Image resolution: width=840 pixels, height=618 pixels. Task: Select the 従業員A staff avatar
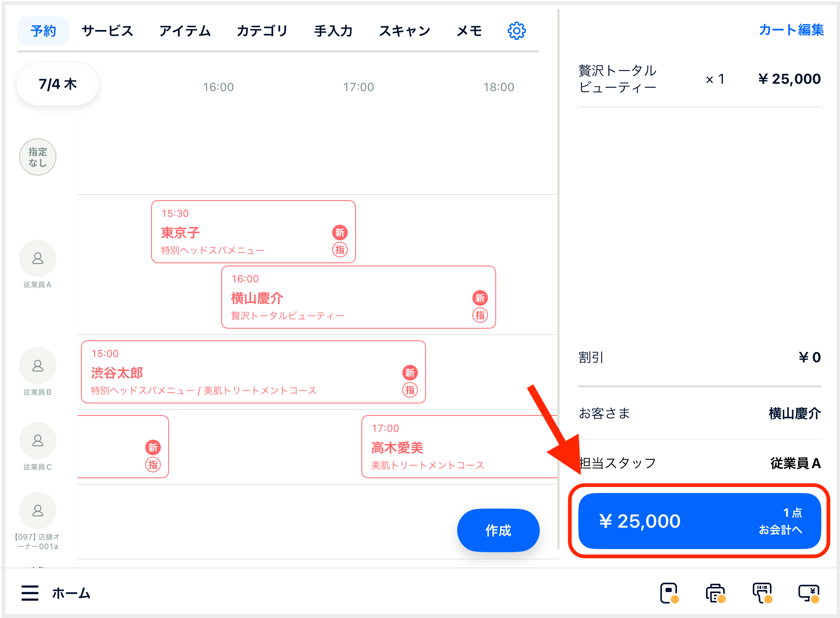[x=38, y=258]
